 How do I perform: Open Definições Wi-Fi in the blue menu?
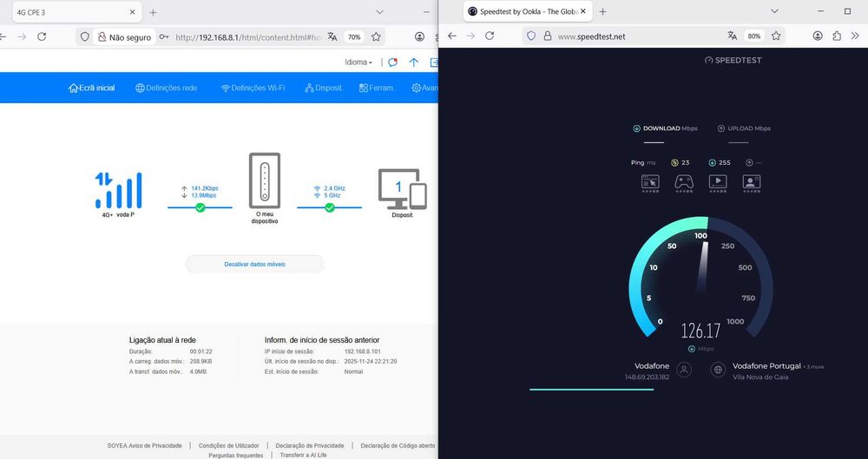coord(253,88)
